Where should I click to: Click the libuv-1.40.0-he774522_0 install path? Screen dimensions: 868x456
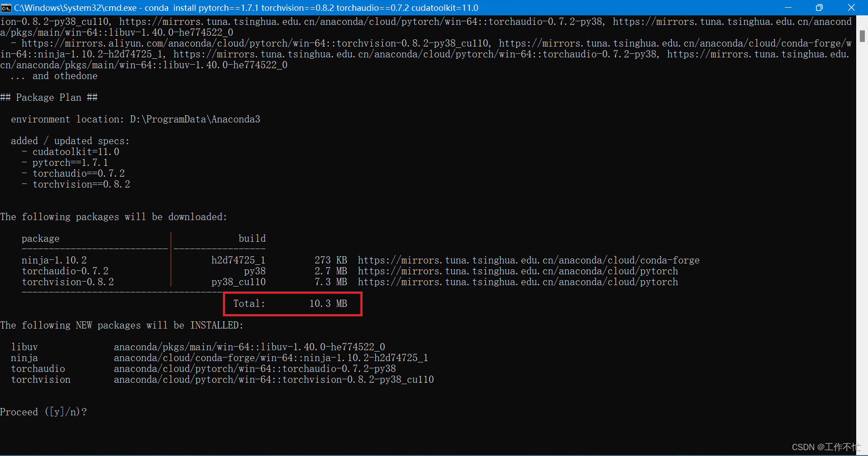click(x=250, y=347)
